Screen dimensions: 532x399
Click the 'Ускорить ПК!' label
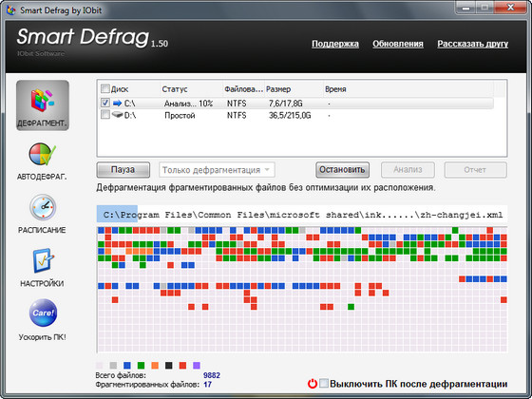click(x=43, y=337)
